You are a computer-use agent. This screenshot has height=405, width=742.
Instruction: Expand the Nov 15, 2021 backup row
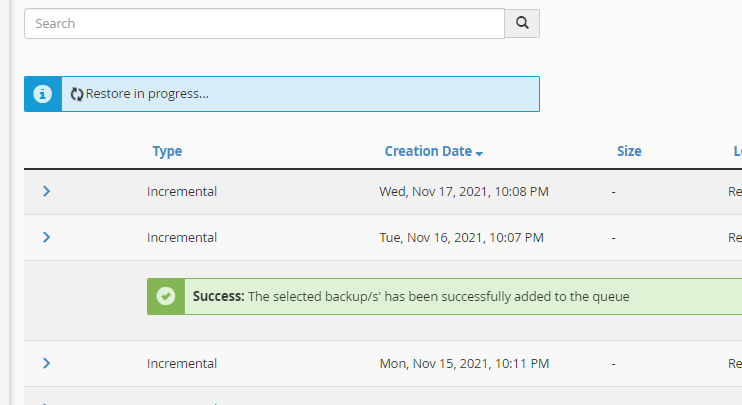click(x=47, y=363)
